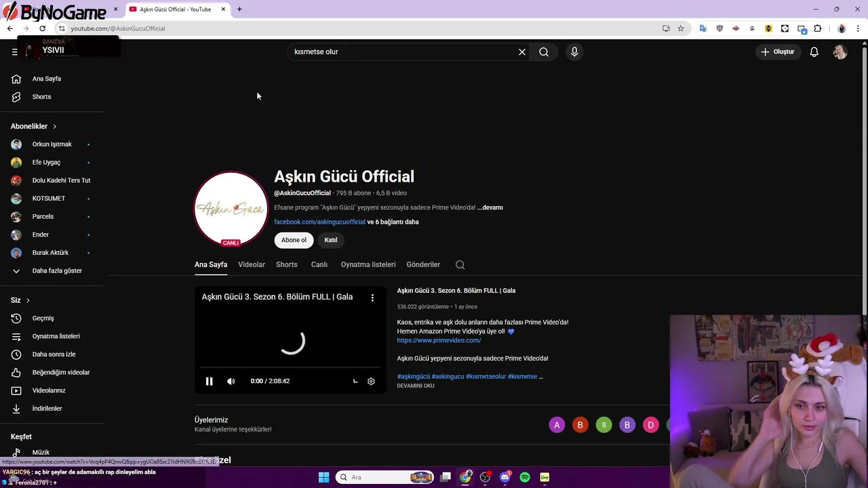Open YouTube account avatar menu

(840, 52)
